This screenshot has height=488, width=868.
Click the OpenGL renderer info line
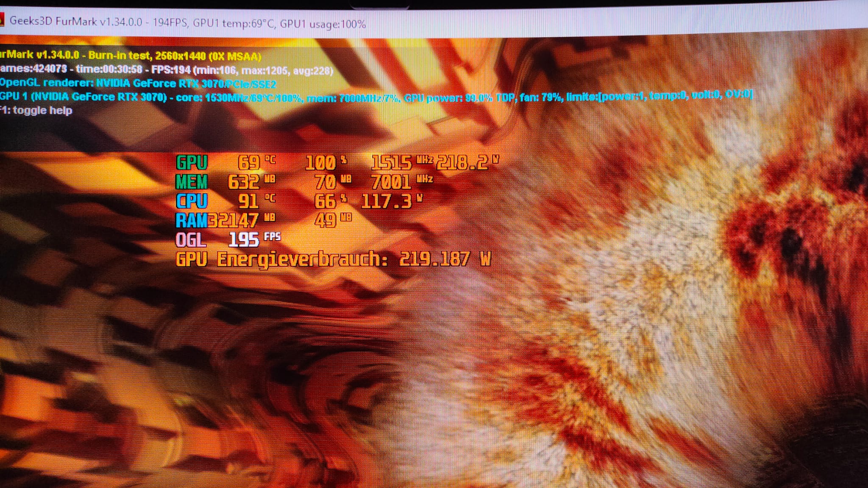pyautogui.click(x=137, y=83)
